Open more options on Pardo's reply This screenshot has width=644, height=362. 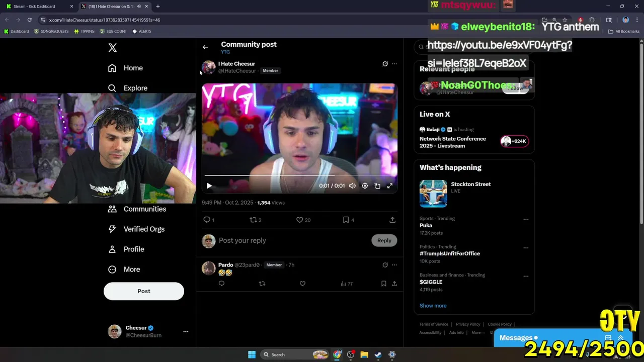coord(394,265)
